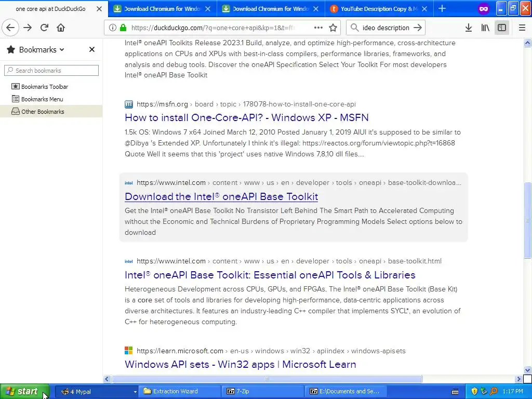
Task: Close the bookmarks sidebar
Action: [91, 49]
